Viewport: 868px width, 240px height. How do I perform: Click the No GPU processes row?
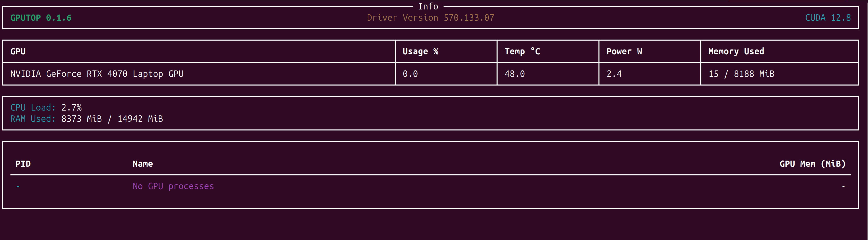pyautogui.click(x=173, y=186)
